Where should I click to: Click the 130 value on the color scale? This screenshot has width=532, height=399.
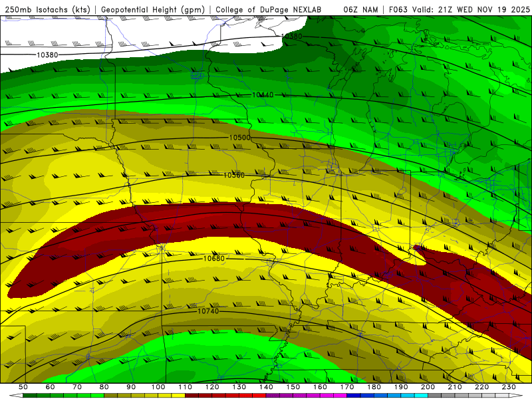(239, 387)
